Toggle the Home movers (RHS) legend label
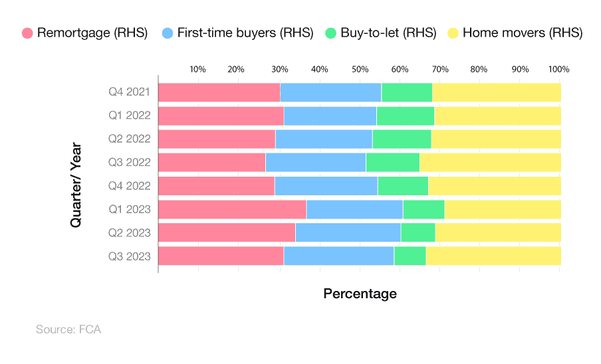601x364 pixels. click(523, 33)
